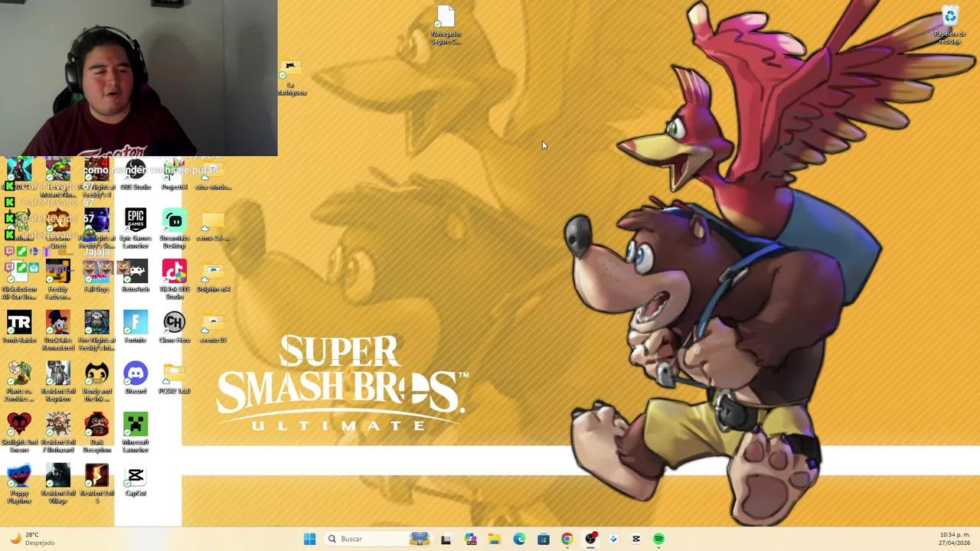Select the Dolphin-x64 folder icon
The height and width of the screenshot is (551, 980).
pos(213,276)
